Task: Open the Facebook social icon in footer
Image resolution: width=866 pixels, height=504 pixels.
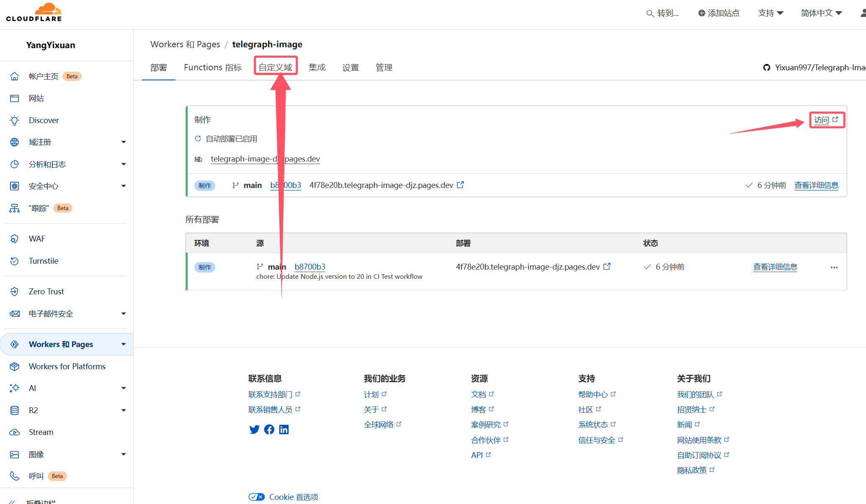Action: click(269, 429)
